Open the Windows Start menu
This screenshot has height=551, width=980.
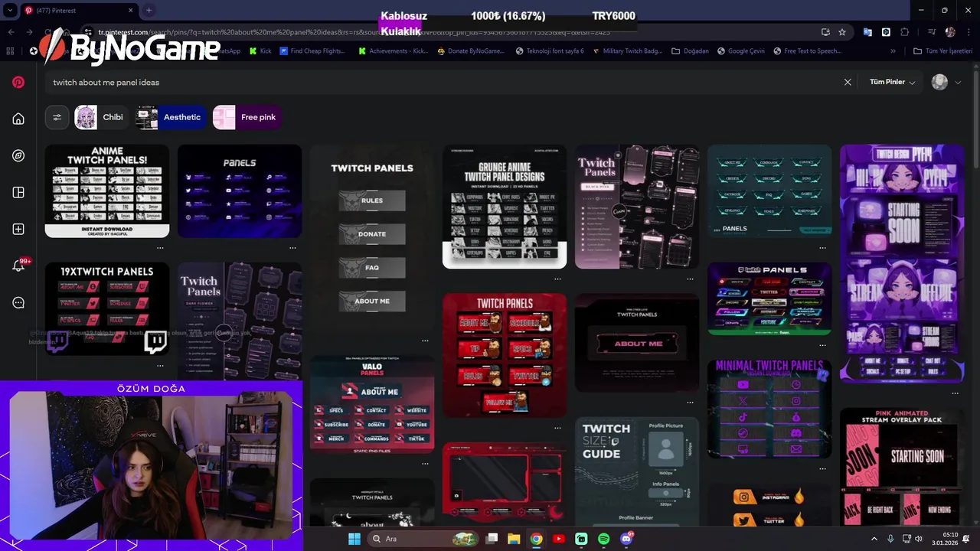(354, 539)
